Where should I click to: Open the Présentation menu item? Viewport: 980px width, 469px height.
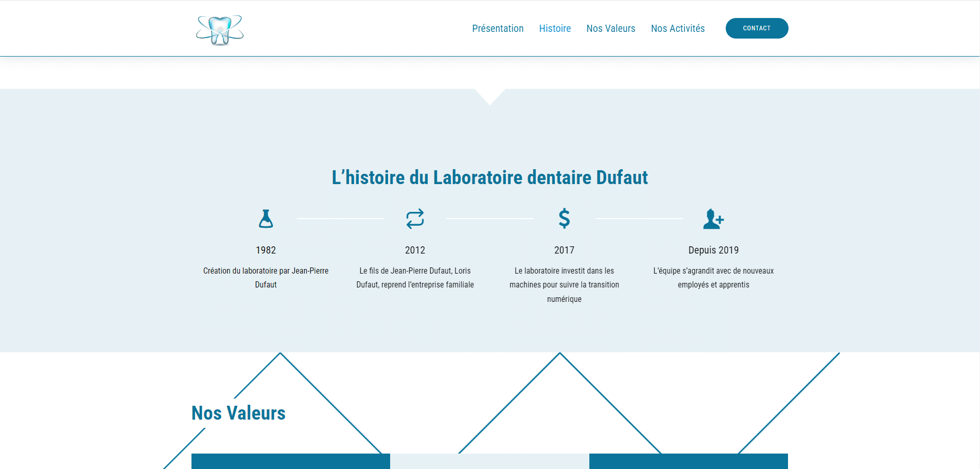(x=498, y=28)
